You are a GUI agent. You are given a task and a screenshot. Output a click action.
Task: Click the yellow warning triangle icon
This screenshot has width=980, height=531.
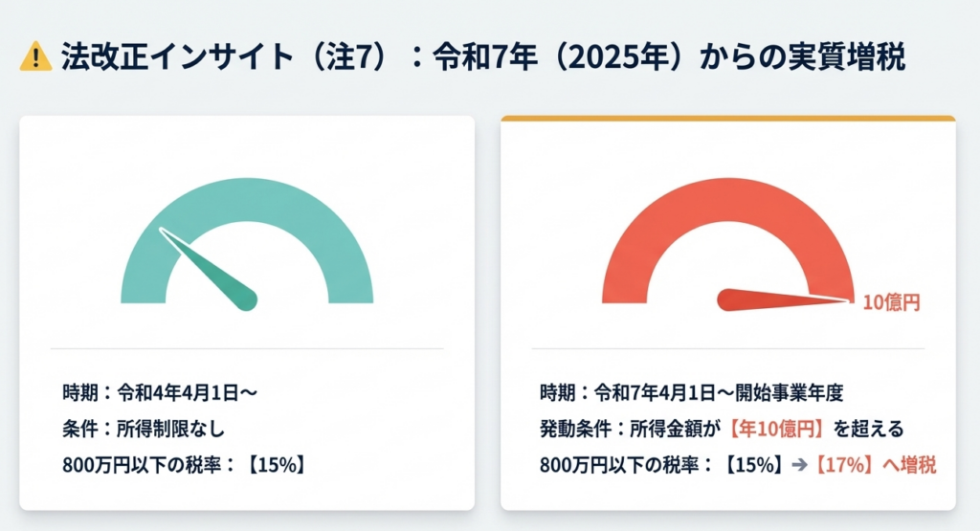35,57
